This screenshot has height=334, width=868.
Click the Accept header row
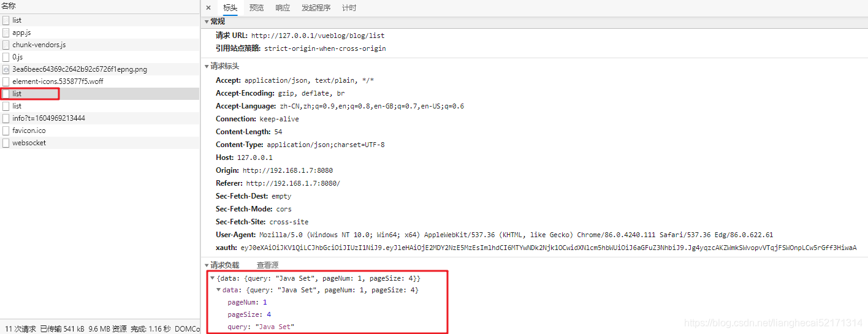[x=295, y=80]
